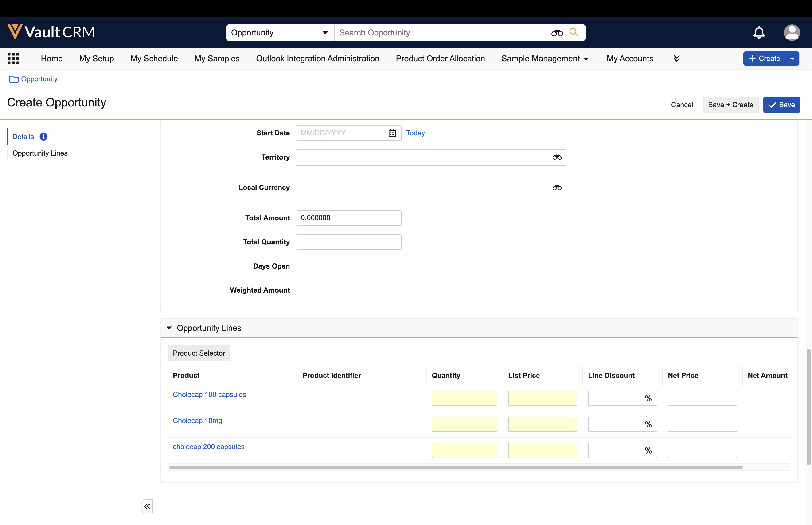The width and height of the screenshot is (812, 525).
Task: Open the Start Date calendar picker
Action: pos(392,133)
